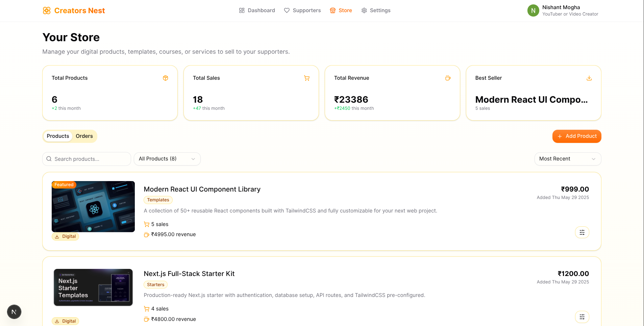The image size is (644, 326).
Task: Click the cart icon beside 5 sales
Action: [x=147, y=224]
